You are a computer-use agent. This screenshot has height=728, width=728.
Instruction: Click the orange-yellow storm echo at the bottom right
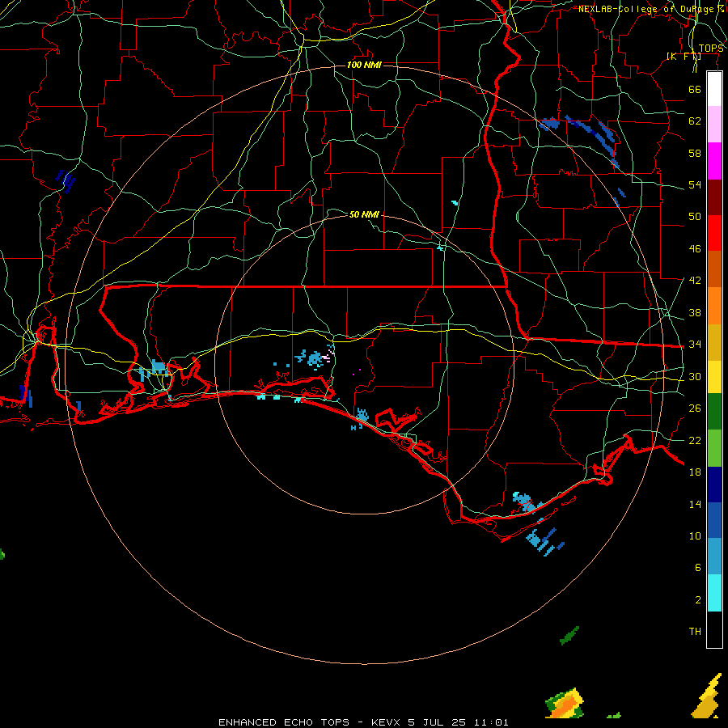pos(565,705)
